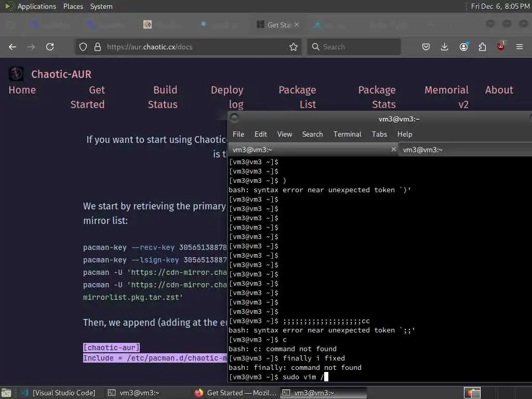532x399 pixels.
Task: Bookmark this page with the star icon
Action: 294,47
